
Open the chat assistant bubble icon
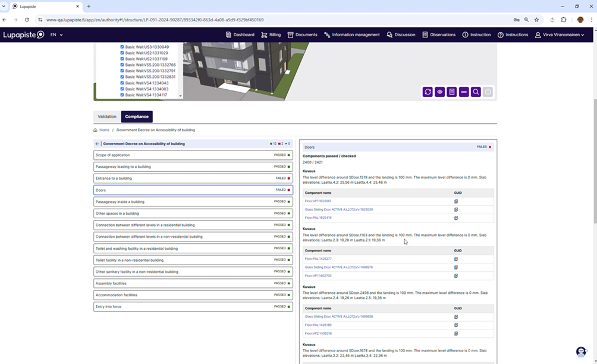click(582, 352)
